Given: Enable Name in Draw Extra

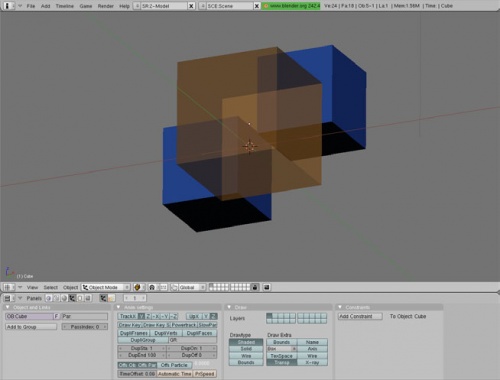Looking at the screenshot, I should pyautogui.click(x=312, y=342).
